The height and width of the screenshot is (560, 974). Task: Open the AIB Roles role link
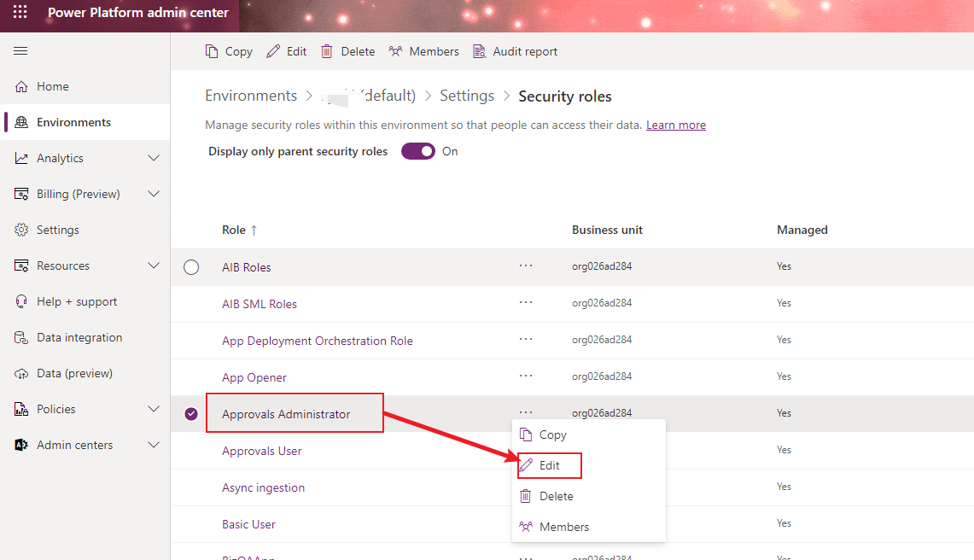tap(247, 267)
